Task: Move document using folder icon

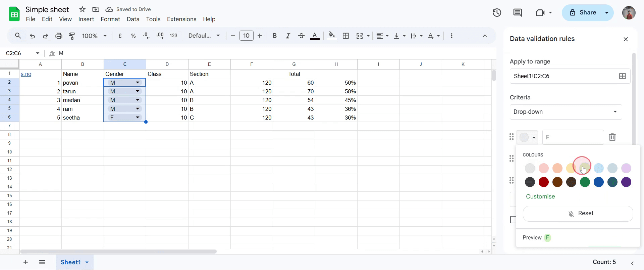Action: (96, 9)
